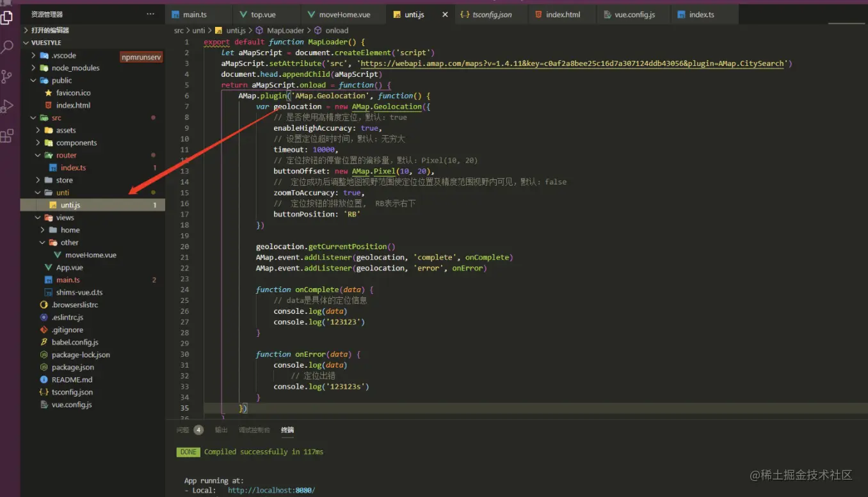The image size is (868, 497).
Task: Expand the .vscode folder
Action: [x=64, y=55]
